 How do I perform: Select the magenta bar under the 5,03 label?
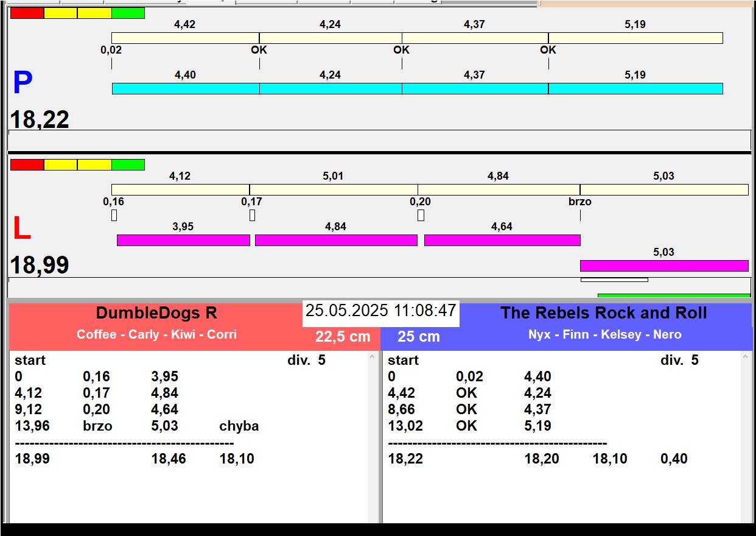pos(664,266)
